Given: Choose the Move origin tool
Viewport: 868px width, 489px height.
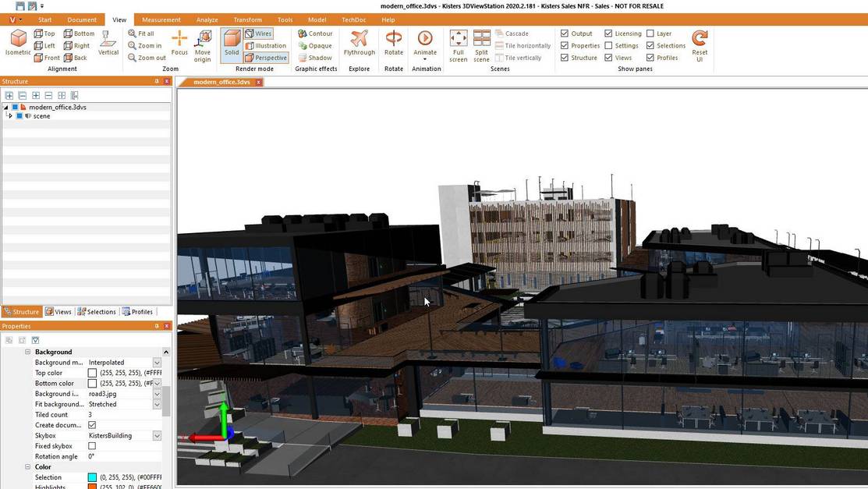Looking at the screenshot, I should [x=203, y=46].
